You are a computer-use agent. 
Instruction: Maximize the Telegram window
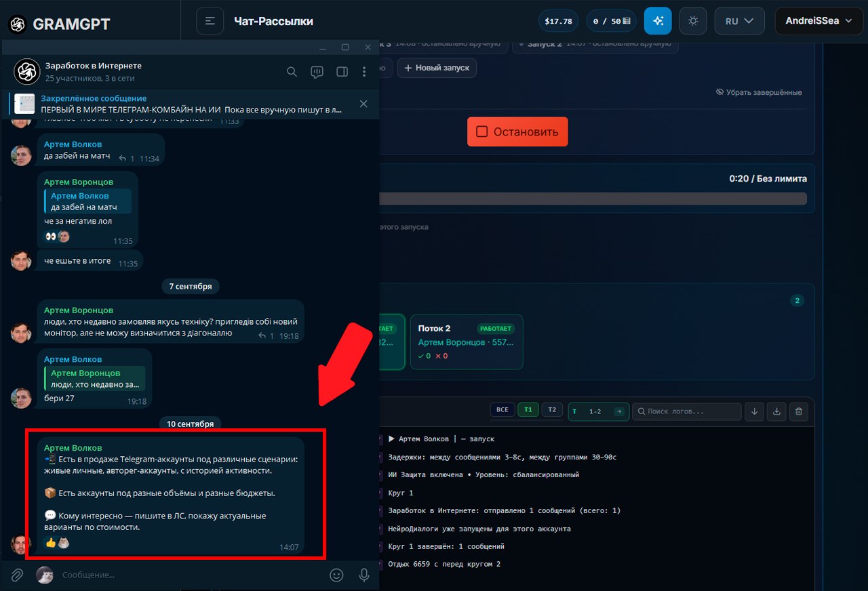(345, 47)
